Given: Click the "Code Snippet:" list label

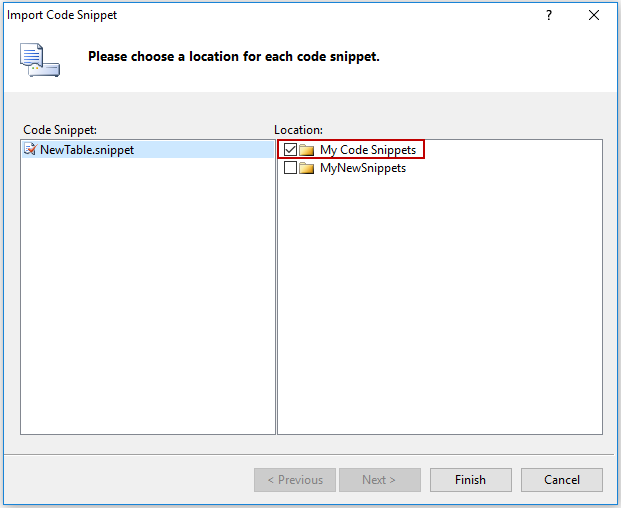Looking at the screenshot, I should [60, 130].
